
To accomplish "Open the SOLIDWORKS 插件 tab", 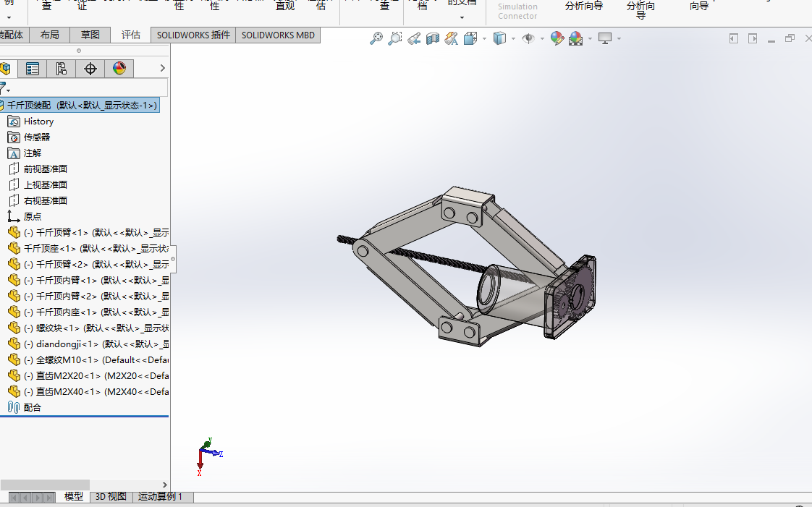I will 193,35.
